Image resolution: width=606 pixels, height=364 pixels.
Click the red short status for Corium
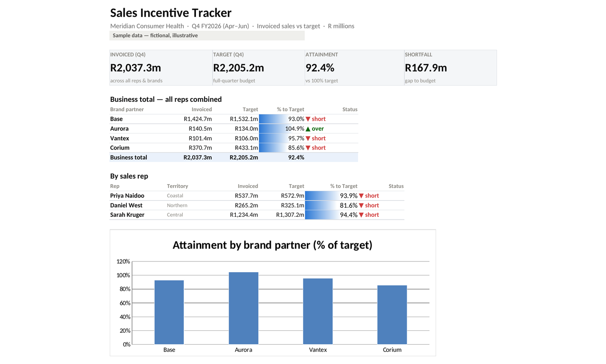316,148
